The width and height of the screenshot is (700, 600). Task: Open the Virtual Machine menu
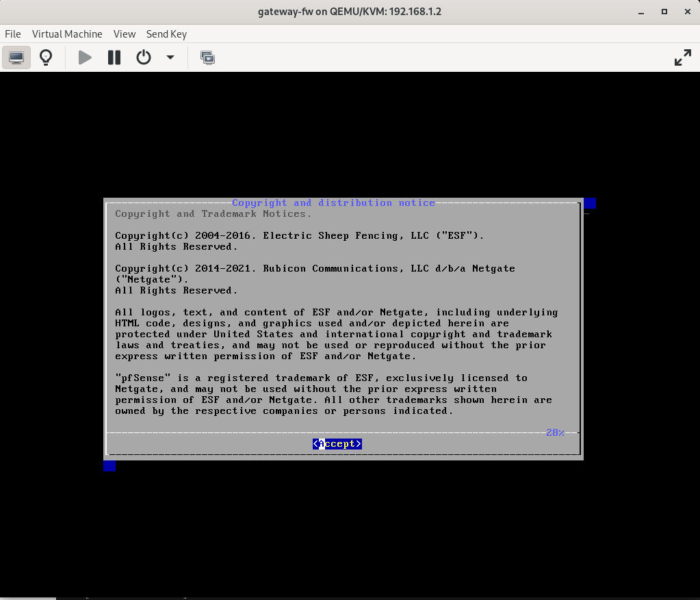coord(67,34)
